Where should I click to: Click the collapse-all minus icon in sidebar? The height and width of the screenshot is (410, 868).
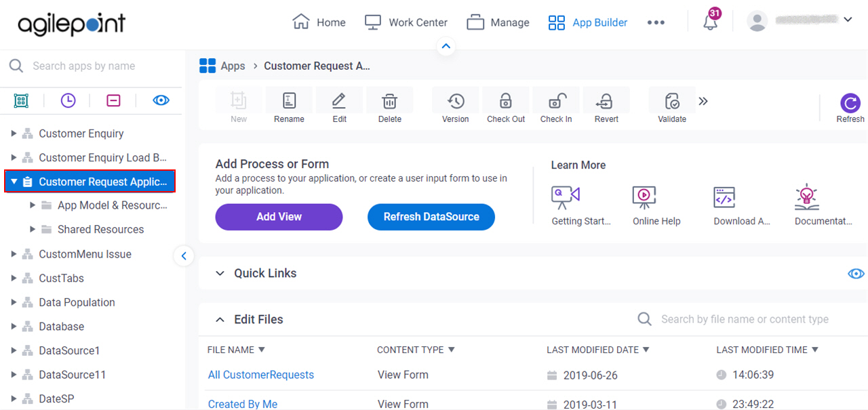[113, 100]
